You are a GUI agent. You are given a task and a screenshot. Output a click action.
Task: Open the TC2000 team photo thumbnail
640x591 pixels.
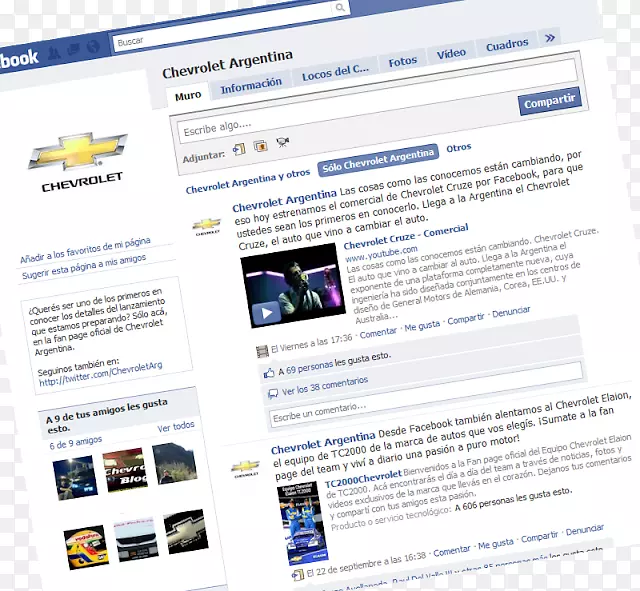(302, 523)
